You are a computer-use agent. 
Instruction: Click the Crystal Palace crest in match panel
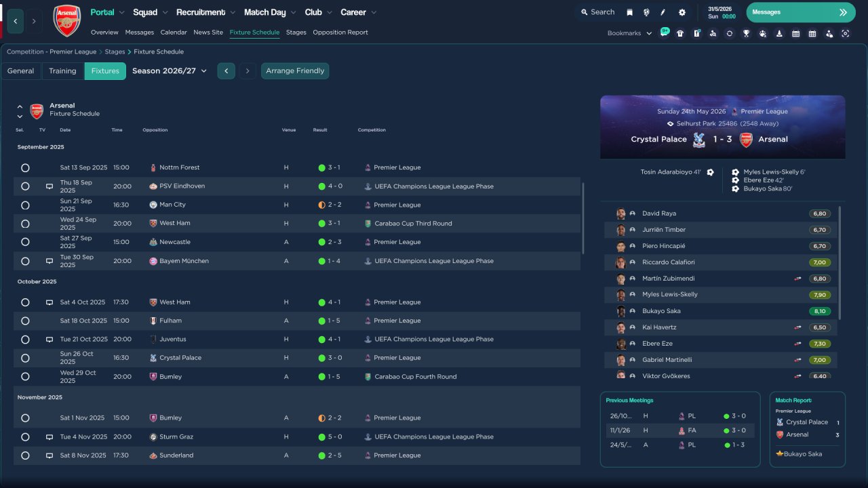(x=698, y=140)
